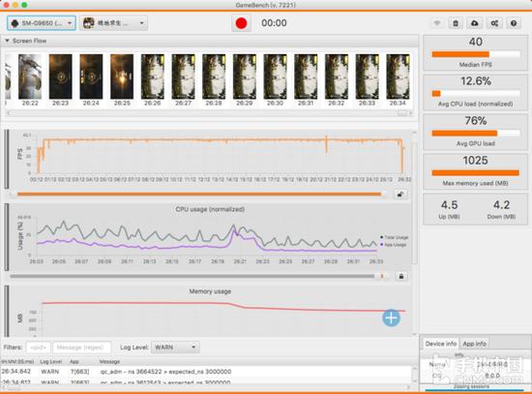Viewport: 532px width, 394px height.
Task: Click the Wi-Fi connection icon
Action: [437, 23]
